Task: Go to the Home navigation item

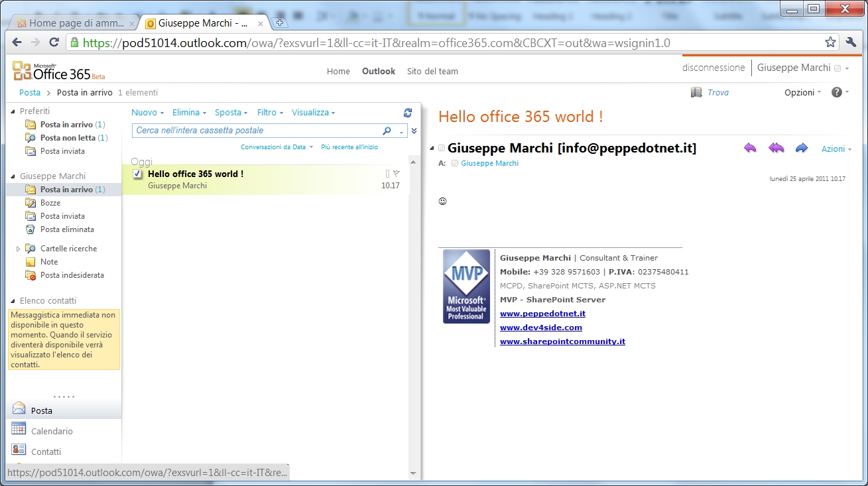Action: (338, 71)
